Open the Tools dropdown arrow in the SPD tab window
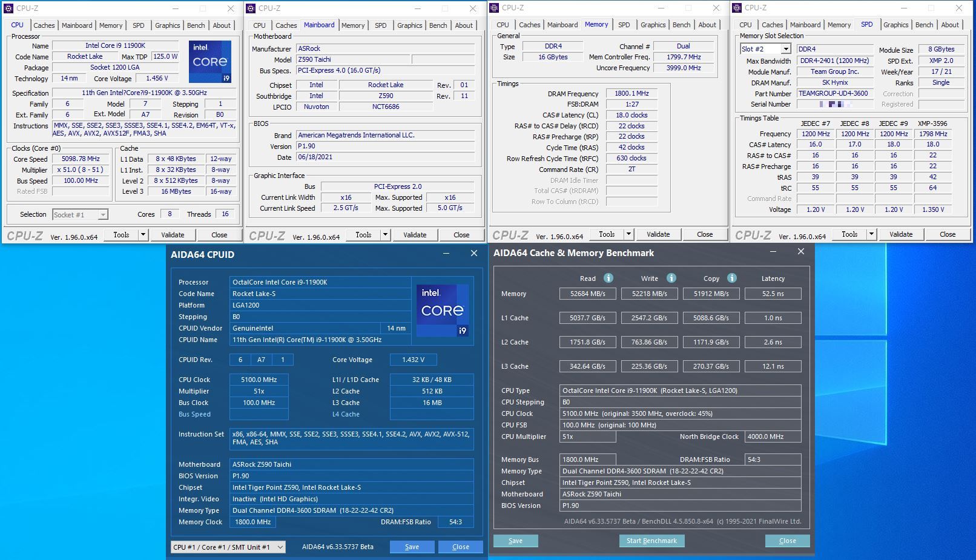Viewport: 976px width, 560px height. coord(871,234)
